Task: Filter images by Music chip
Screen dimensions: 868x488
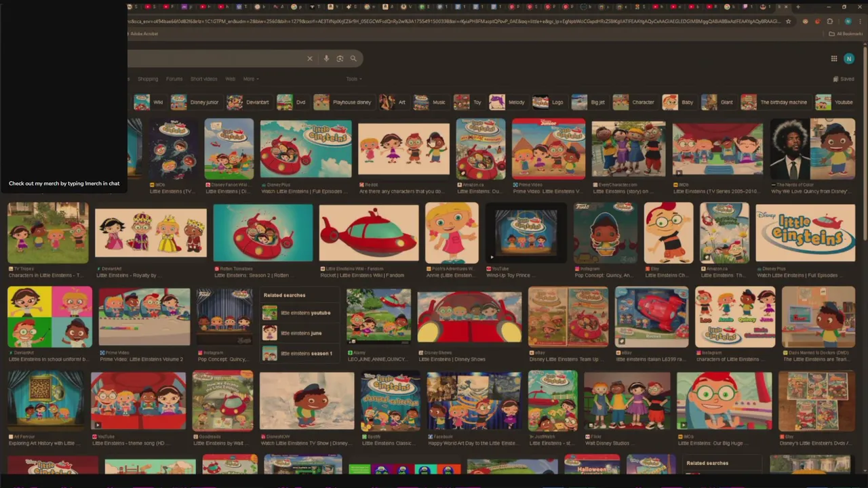Action: point(430,102)
